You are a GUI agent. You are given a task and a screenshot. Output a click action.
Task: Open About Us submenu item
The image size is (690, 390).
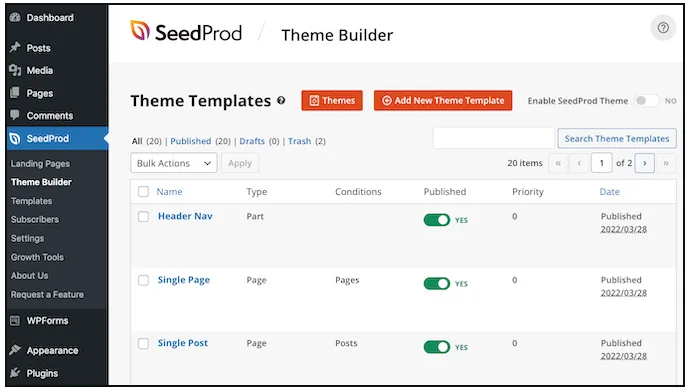pos(29,276)
